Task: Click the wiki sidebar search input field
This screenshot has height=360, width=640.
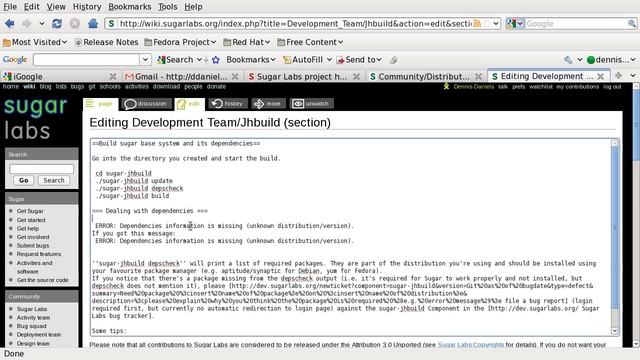Action: click(41, 169)
